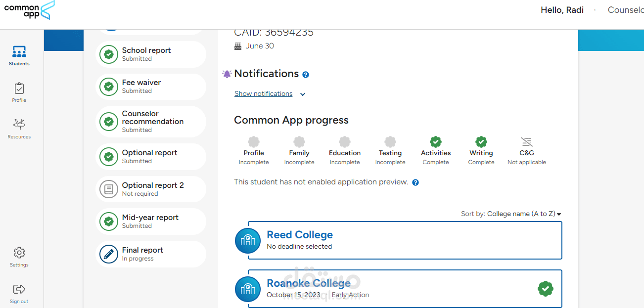Open the Students sidebar section
The image size is (644, 308).
click(x=19, y=56)
